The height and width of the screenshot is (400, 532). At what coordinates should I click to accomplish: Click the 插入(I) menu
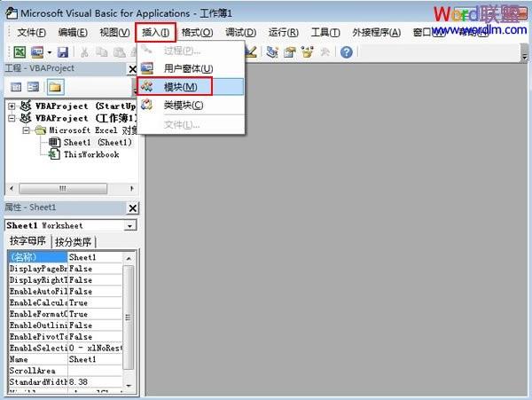[x=155, y=33]
